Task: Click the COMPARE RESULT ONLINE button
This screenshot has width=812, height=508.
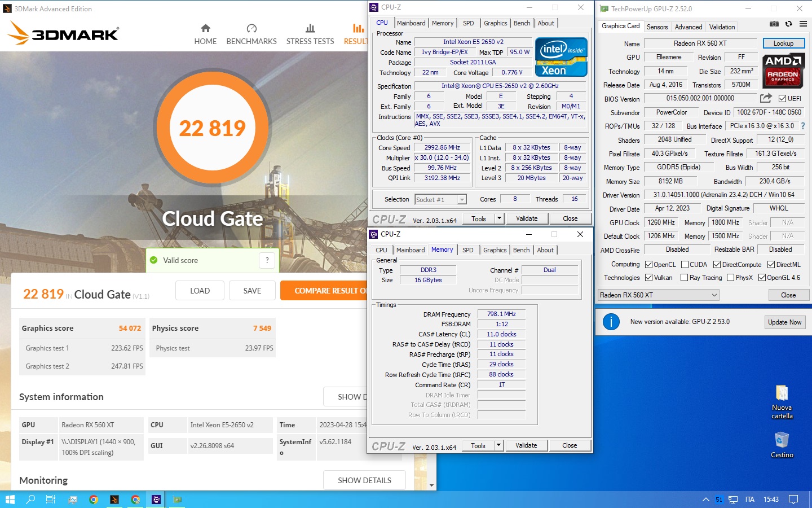Action: (x=324, y=291)
